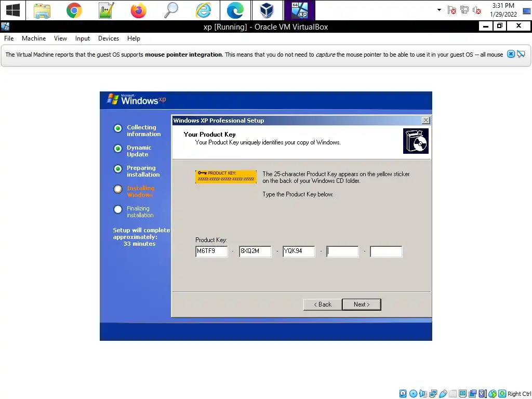This screenshot has width=532, height=399.
Task: Open the network tray icon
Action: pyautogui.click(x=464, y=10)
